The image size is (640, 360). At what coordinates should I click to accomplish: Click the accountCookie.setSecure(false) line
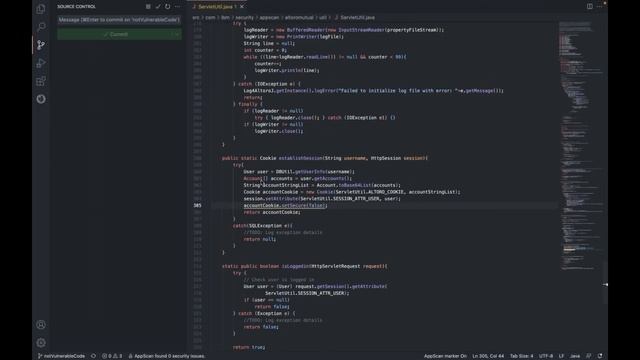[285, 205]
